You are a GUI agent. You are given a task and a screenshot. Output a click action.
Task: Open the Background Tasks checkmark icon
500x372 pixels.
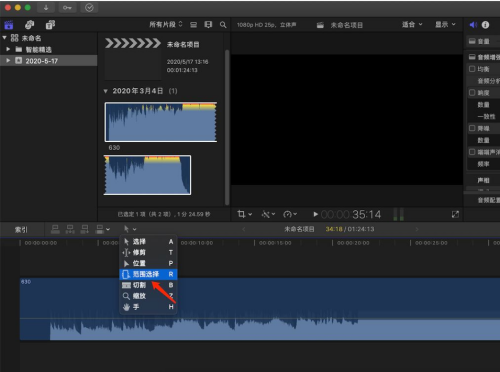pos(89,8)
